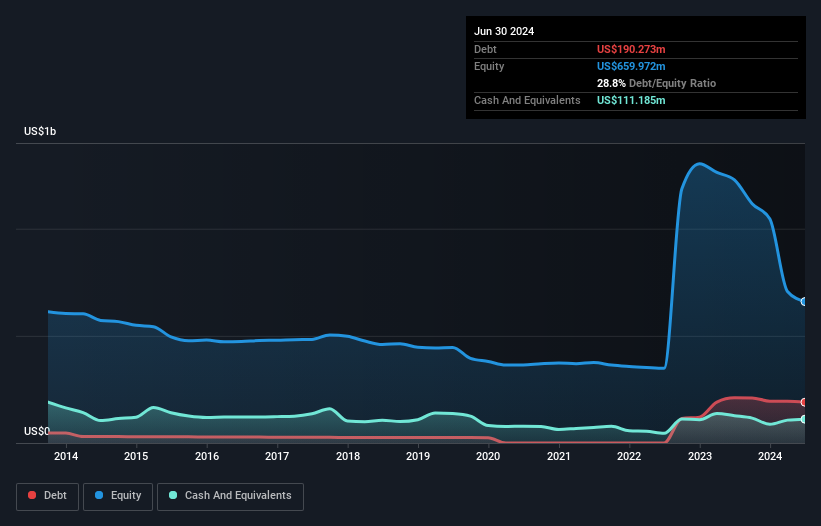Click the 2018 x-axis label

tap(348, 456)
